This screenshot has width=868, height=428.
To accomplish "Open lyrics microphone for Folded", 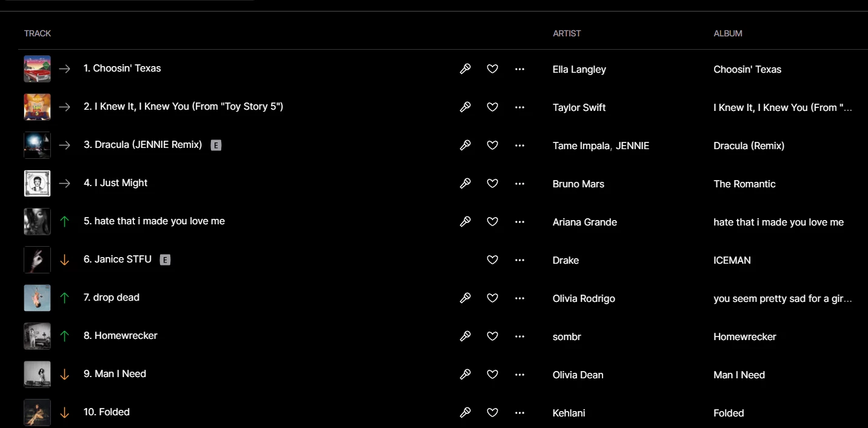I will [465, 413].
